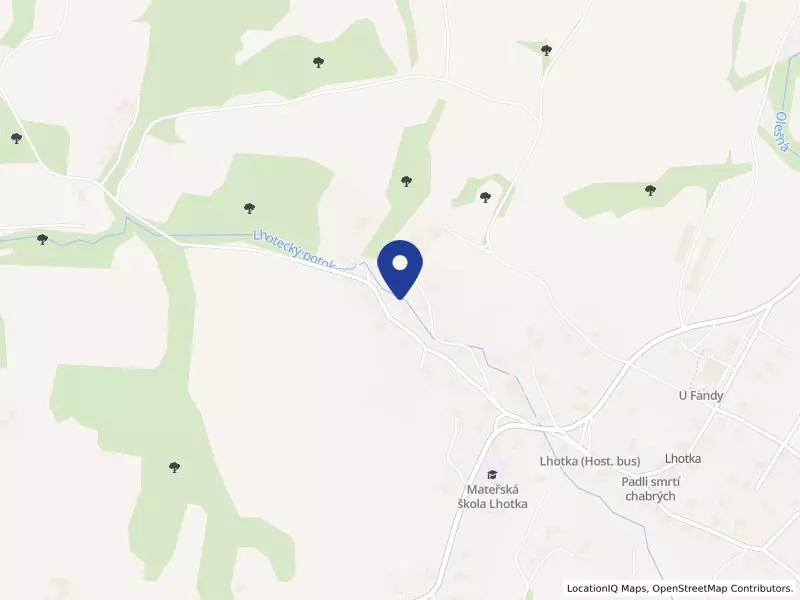Click tree icon above Lhotecký potok label
The height and width of the screenshot is (600, 800).
coord(249,208)
